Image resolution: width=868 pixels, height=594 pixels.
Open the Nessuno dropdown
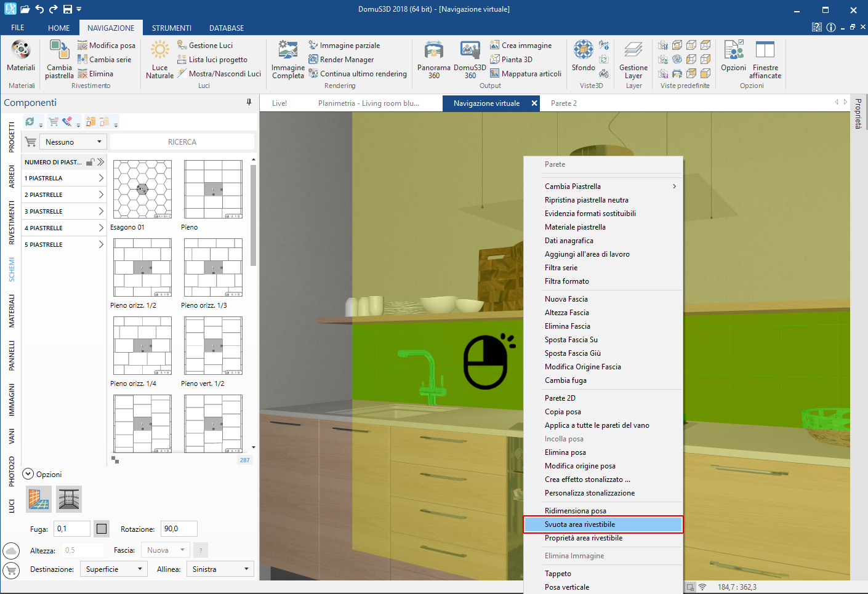click(x=73, y=142)
